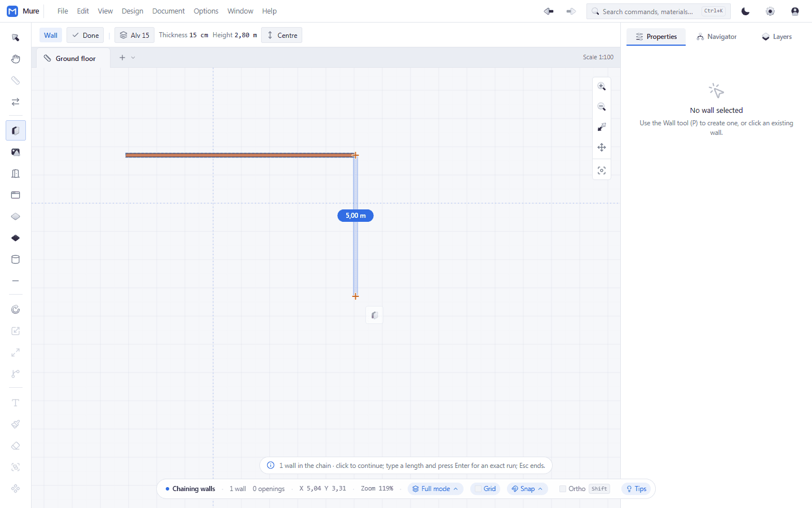Toggle Centre wall alignment
The image size is (812, 508).
tap(282, 35)
